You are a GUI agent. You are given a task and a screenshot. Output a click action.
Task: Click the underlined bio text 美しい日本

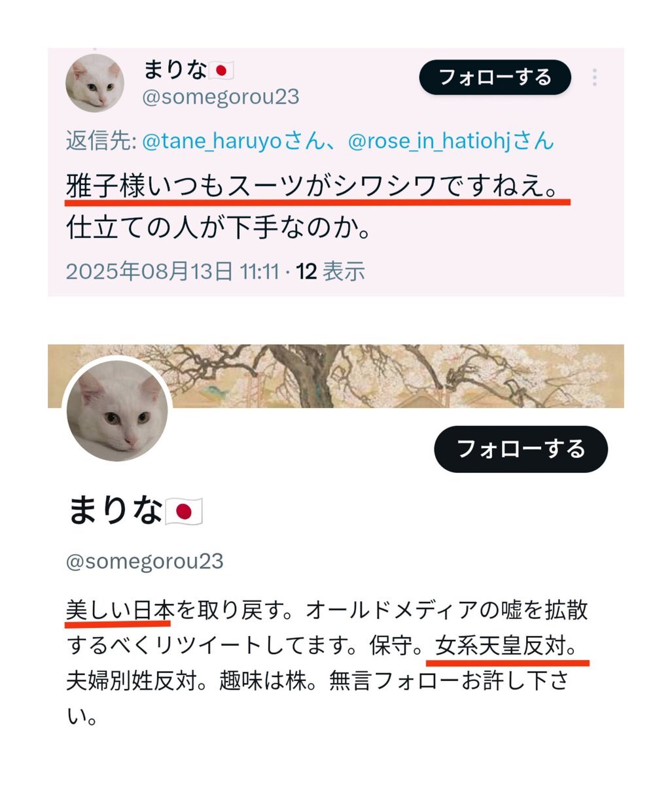[120, 609]
